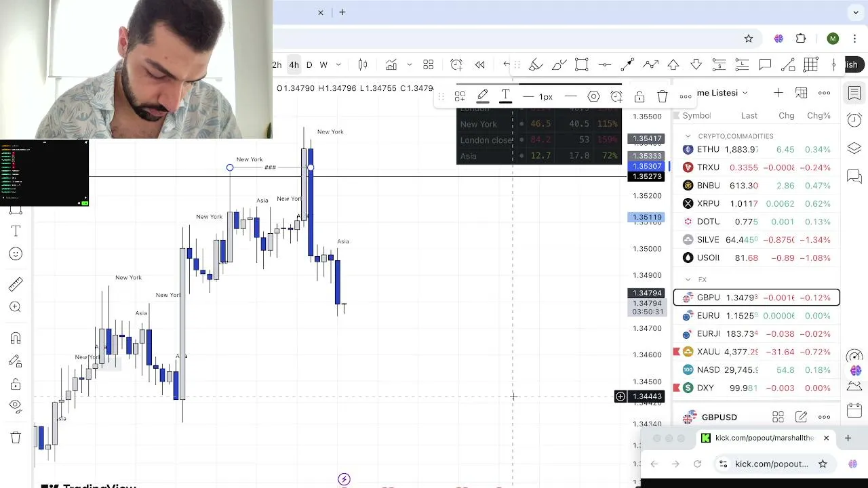Expand the indicators favorites dropdown arrow
The height and width of the screenshot is (488, 868).
pos(409,65)
